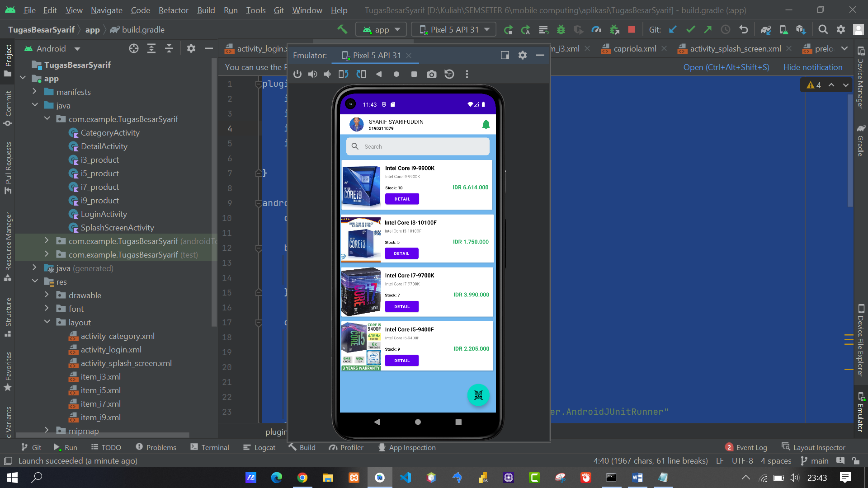Screen dimensions: 868x488
Task: Show hidden editor tabs dropdown
Action: (x=844, y=49)
